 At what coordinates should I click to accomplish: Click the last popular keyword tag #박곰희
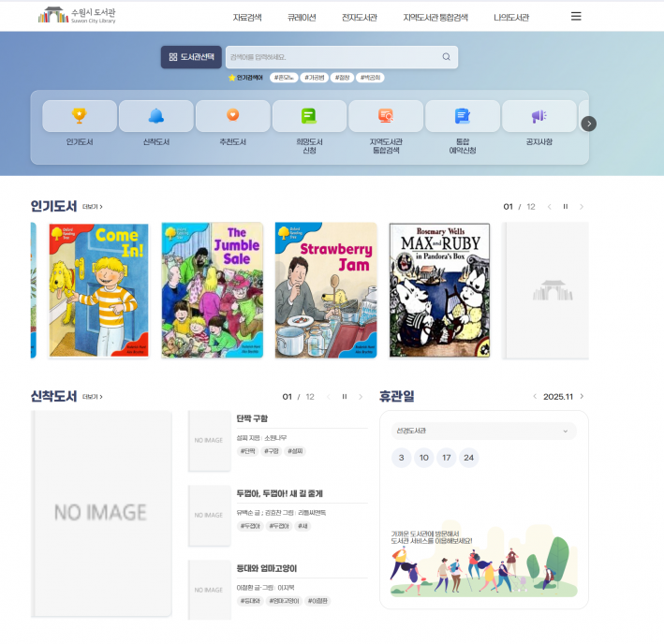click(x=370, y=78)
